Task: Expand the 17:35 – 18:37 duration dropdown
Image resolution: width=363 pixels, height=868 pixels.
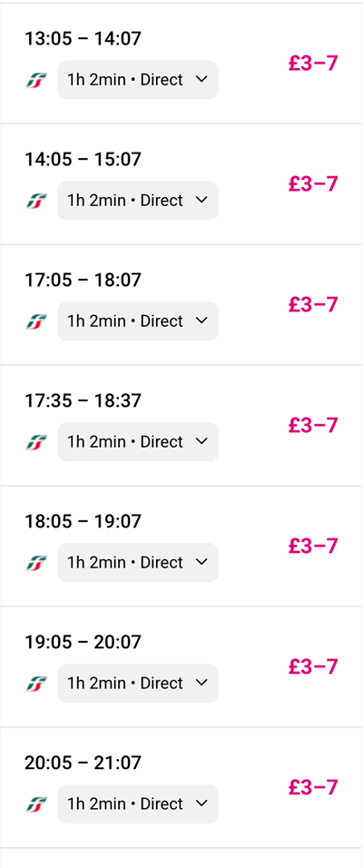Action: click(138, 442)
